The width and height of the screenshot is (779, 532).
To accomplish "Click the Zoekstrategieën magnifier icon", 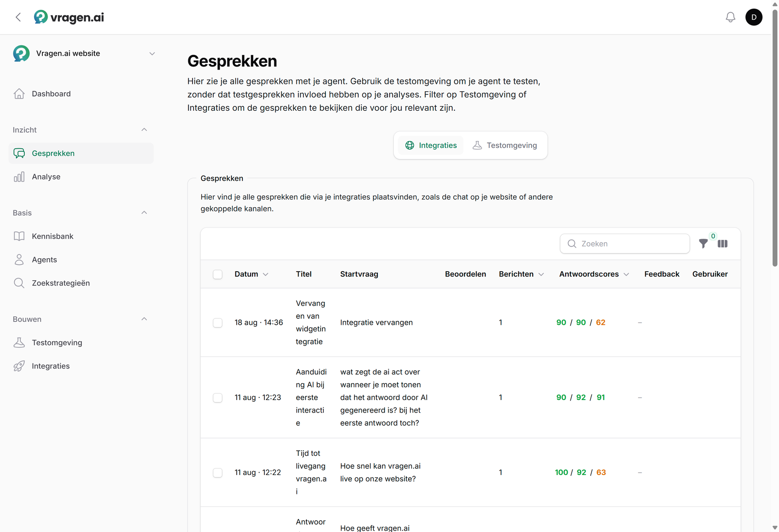I will [x=19, y=283].
